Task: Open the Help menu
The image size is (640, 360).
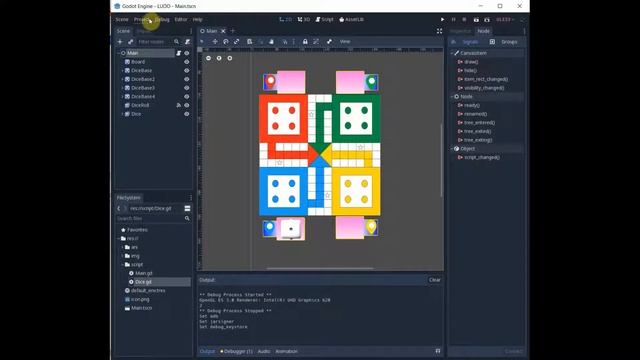Action: [x=198, y=20]
